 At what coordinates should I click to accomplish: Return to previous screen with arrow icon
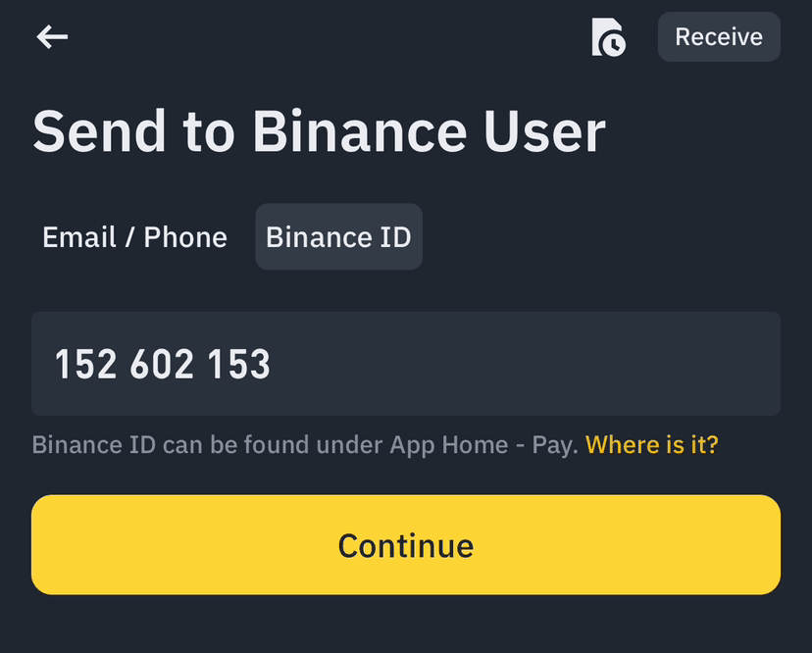click(52, 37)
